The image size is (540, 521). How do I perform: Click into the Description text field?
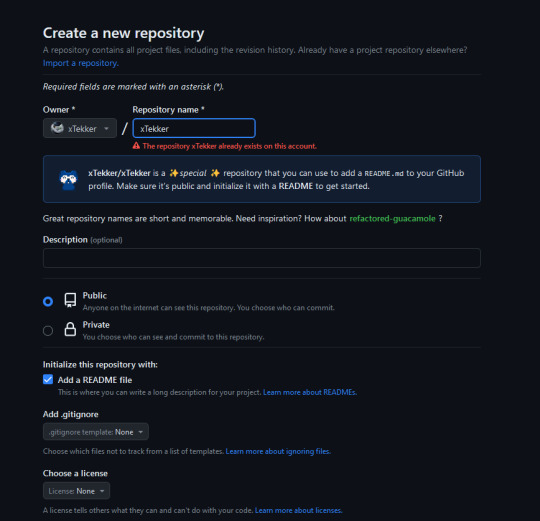(262, 258)
